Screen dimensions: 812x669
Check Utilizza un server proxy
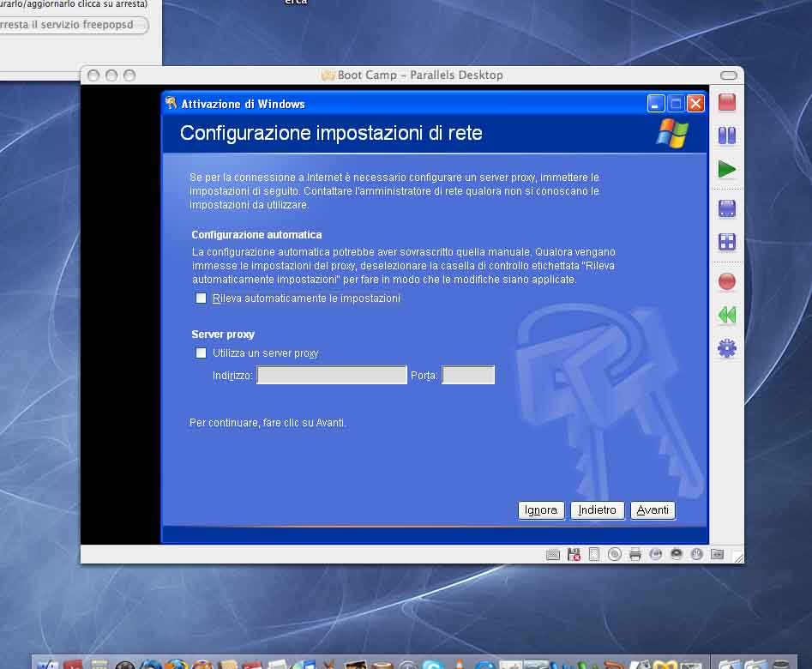[201, 353]
